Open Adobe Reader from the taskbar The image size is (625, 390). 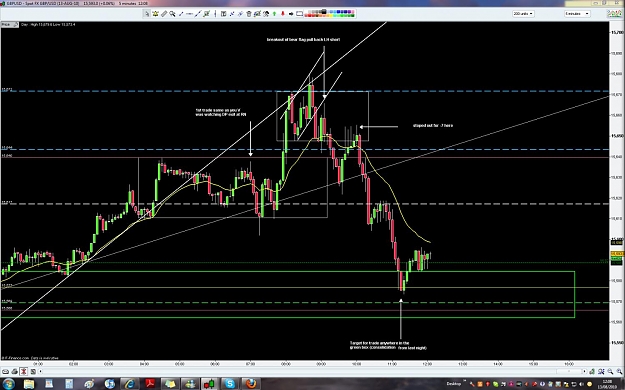150,384
